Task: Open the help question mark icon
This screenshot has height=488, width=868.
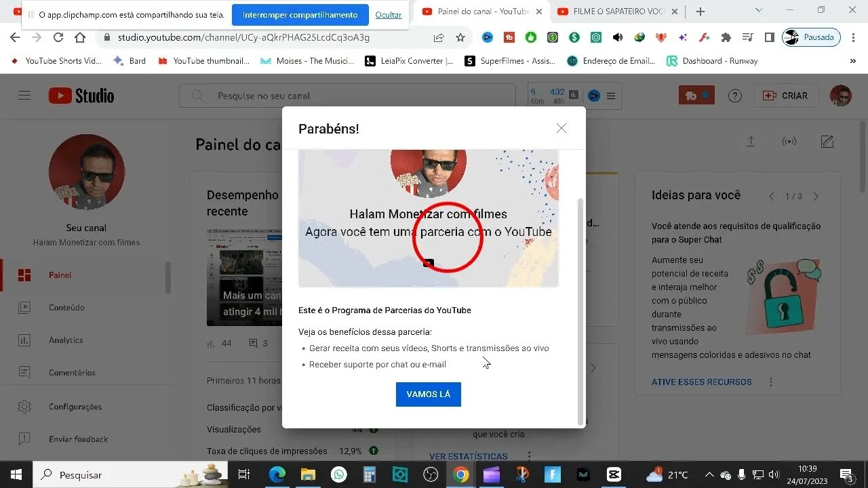Action: click(x=735, y=96)
